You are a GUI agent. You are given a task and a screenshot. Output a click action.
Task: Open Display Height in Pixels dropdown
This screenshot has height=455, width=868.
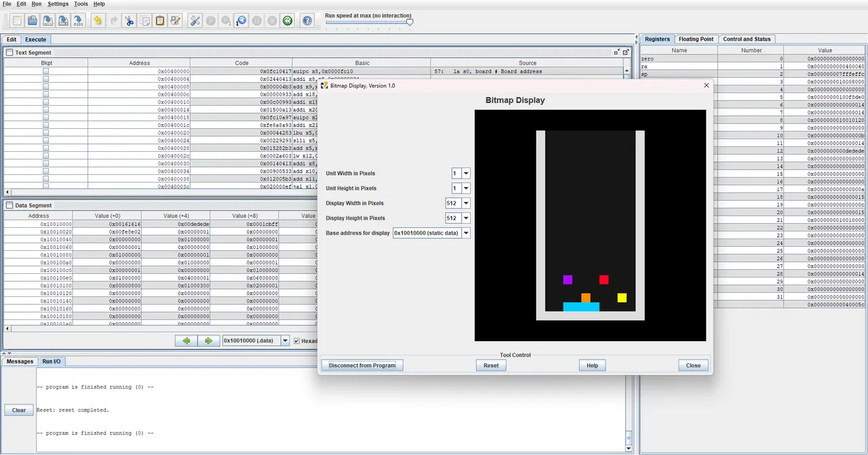466,218
